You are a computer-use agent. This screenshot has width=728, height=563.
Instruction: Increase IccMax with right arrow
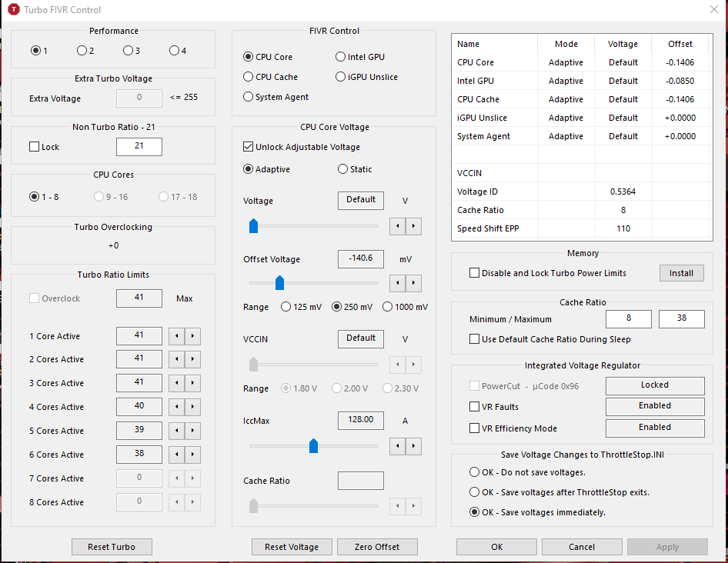(x=413, y=446)
